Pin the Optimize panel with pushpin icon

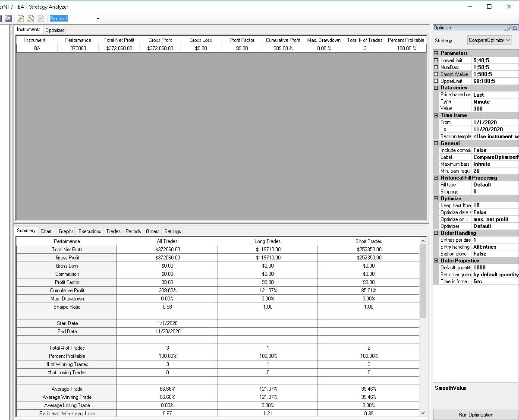(x=508, y=28)
